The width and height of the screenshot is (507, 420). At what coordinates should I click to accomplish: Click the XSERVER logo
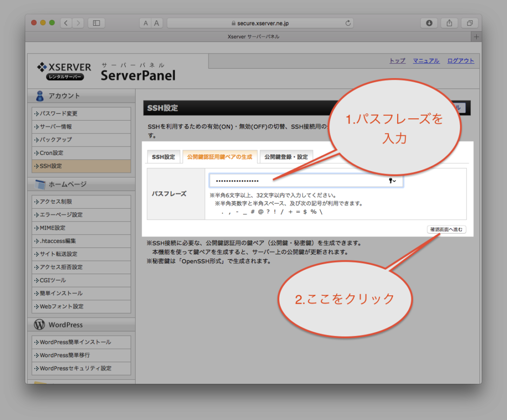64,71
